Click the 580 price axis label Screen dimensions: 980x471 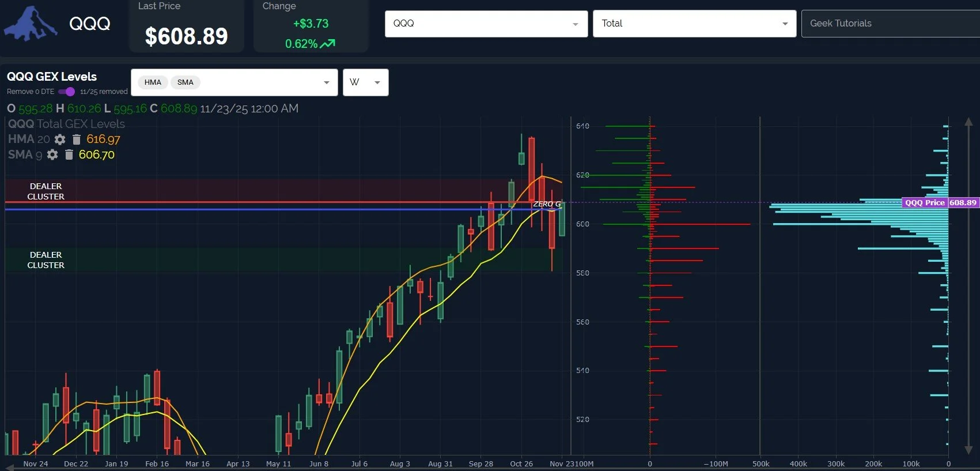pyautogui.click(x=582, y=273)
